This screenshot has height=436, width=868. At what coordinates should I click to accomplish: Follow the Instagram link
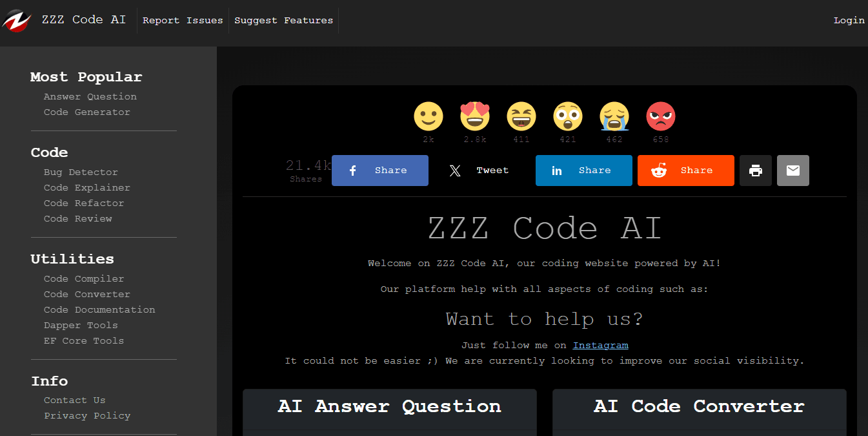tap(600, 345)
